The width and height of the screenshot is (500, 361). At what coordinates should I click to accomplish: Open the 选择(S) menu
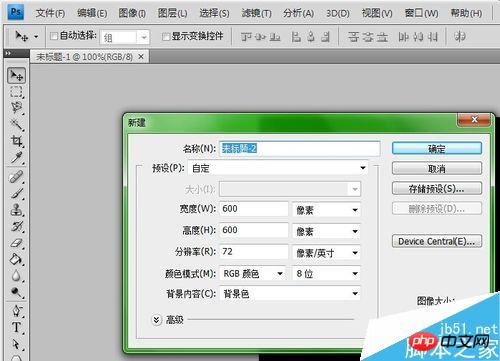(214, 13)
